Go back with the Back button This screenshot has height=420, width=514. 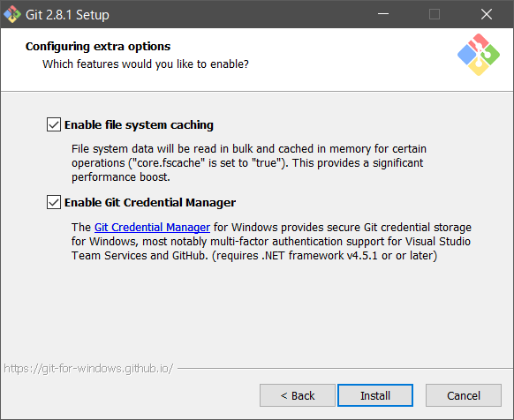(x=298, y=395)
